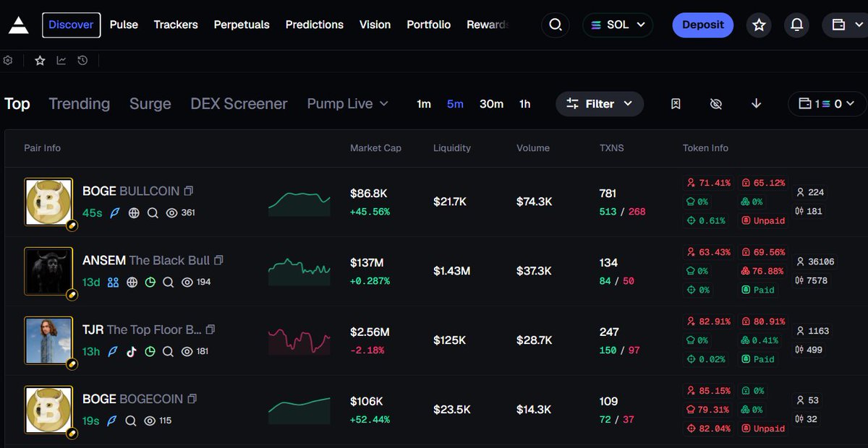Image resolution: width=868 pixels, height=448 pixels.
Task: Click the eye views count 181 on TJR
Action: tap(196, 352)
